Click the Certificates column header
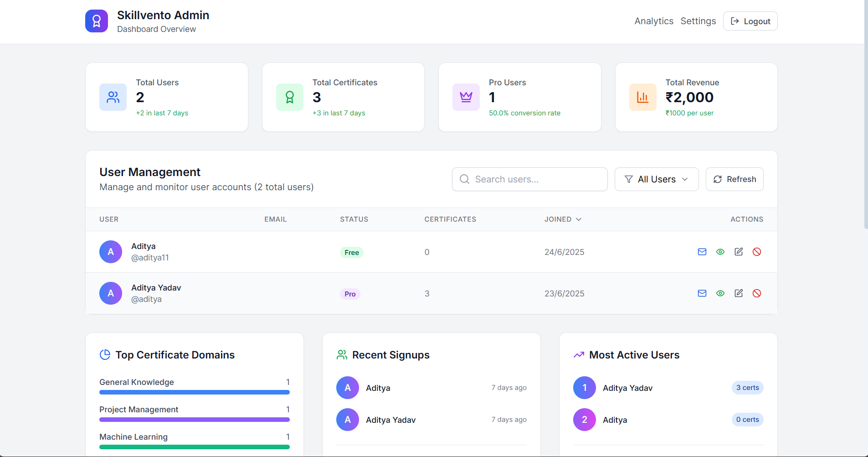The height and width of the screenshot is (457, 868). coord(450,219)
